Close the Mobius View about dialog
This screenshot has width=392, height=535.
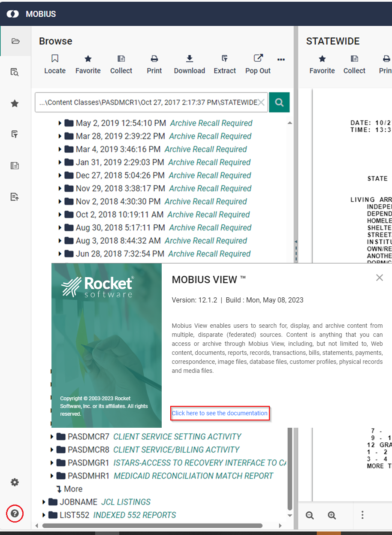380,278
